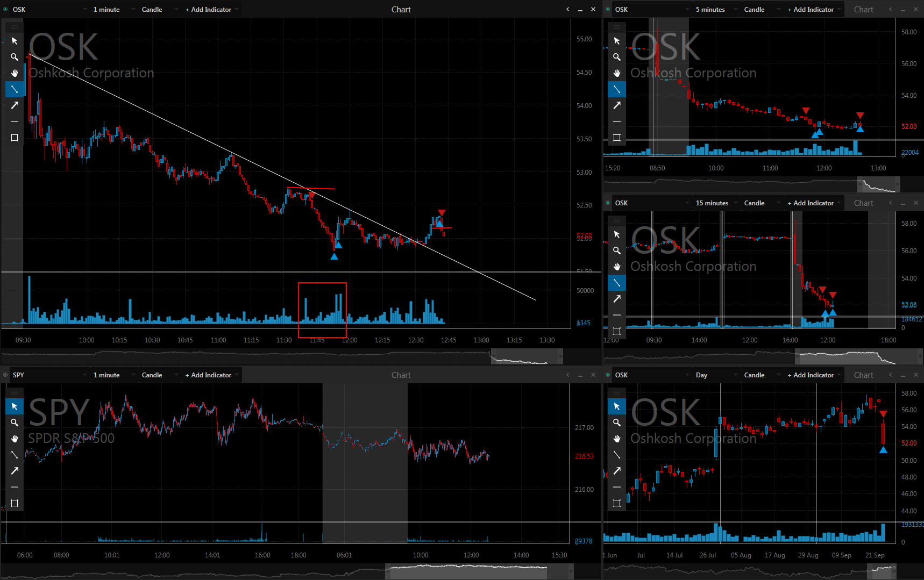Select rectangle tool in OSK 1-minute chart

(x=15, y=138)
